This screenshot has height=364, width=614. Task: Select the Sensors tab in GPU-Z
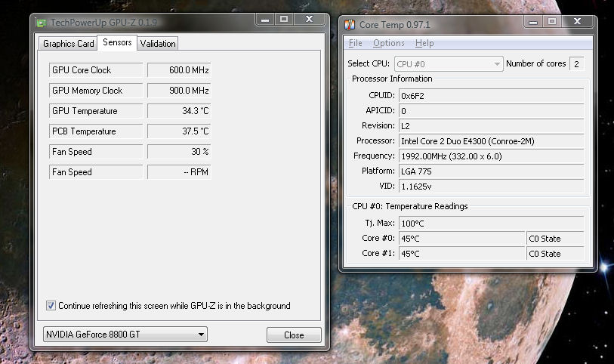click(x=117, y=42)
